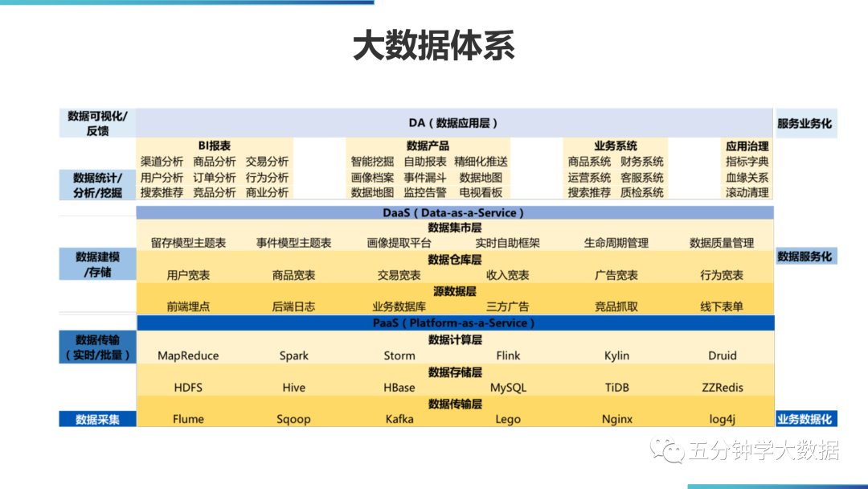Select the DA（数据应用层）header bar
The height and width of the screenshot is (489, 868).
pos(454,123)
